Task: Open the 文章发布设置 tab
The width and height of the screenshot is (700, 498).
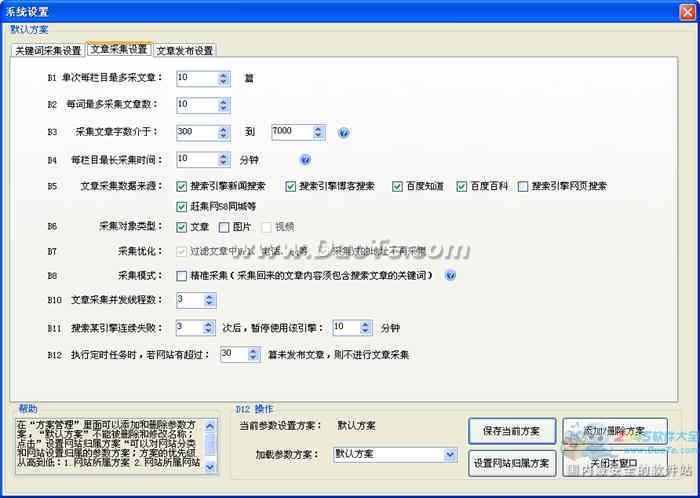Action: point(184,50)
